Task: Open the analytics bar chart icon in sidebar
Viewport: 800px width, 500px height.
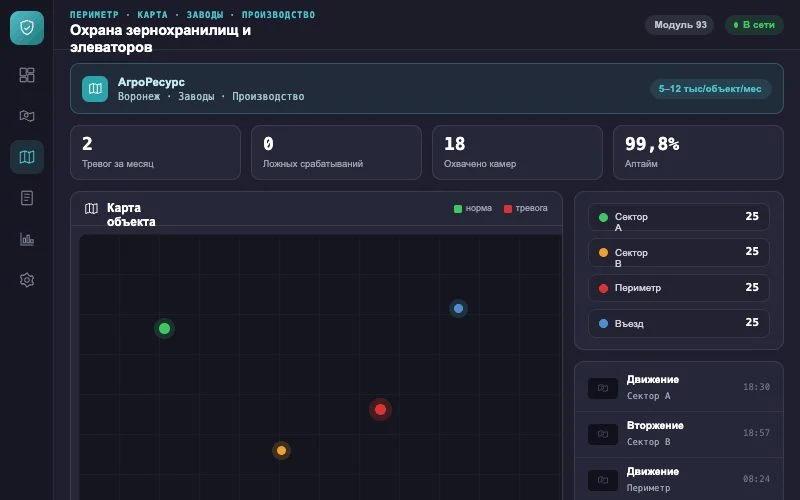Action: 27,239
